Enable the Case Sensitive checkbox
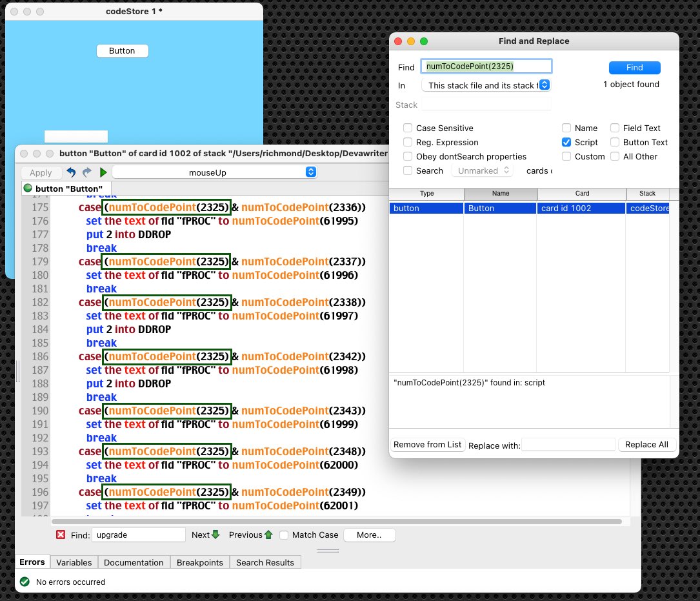 coord(408,128)
